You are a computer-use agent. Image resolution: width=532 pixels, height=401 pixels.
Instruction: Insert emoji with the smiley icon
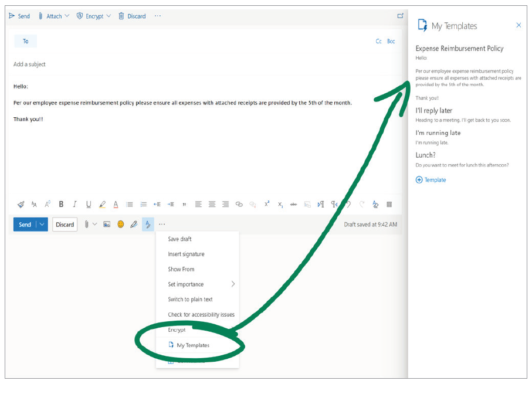click(121, 225)
